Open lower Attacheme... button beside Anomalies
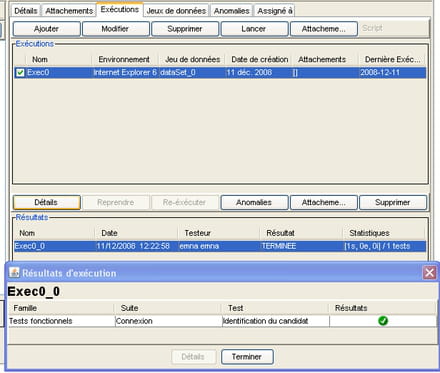 (323, 202)
